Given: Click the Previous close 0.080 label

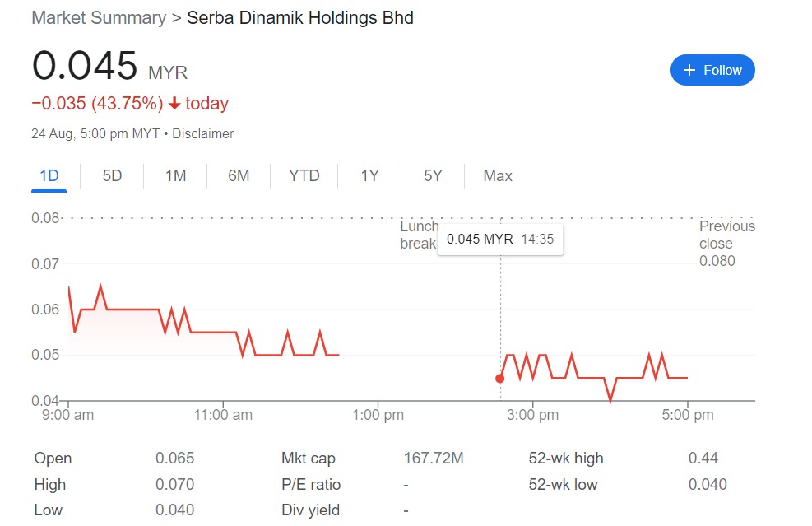Looking at the screenshot, I should tap(727, 244).
